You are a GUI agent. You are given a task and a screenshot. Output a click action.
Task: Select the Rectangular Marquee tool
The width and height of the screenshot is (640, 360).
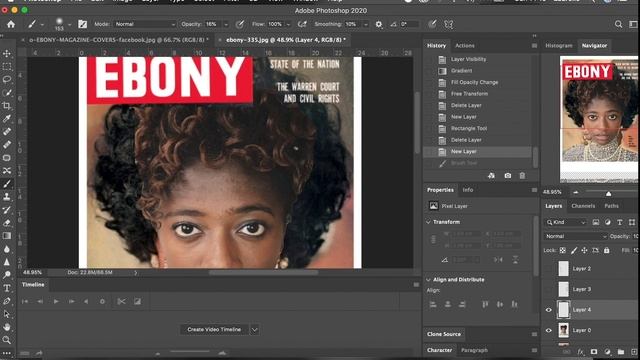(7, 66)
